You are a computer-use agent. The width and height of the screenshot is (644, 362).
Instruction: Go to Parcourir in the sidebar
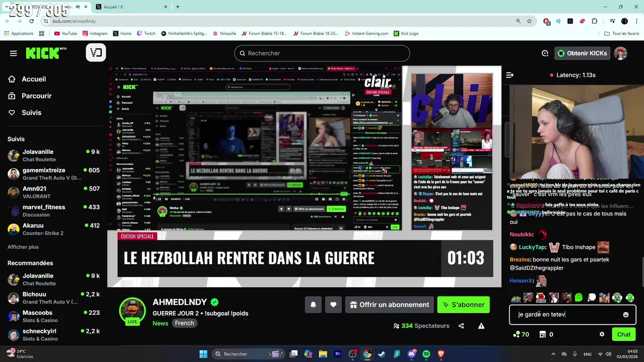30,96
